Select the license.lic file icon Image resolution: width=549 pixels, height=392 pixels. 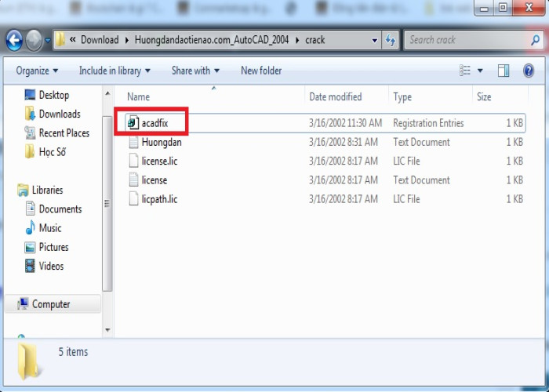click(133, 162)
